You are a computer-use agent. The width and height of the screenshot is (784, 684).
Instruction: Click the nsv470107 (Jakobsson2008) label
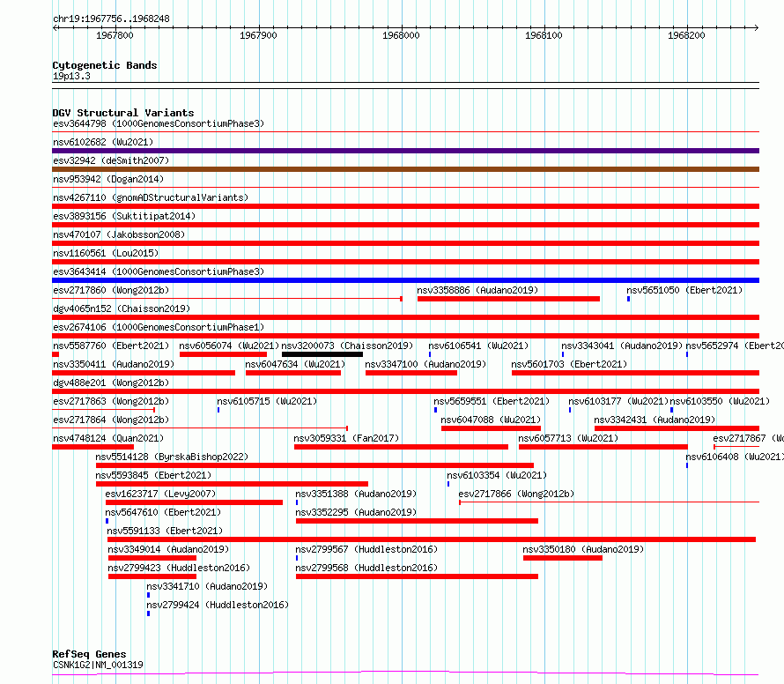119,234
